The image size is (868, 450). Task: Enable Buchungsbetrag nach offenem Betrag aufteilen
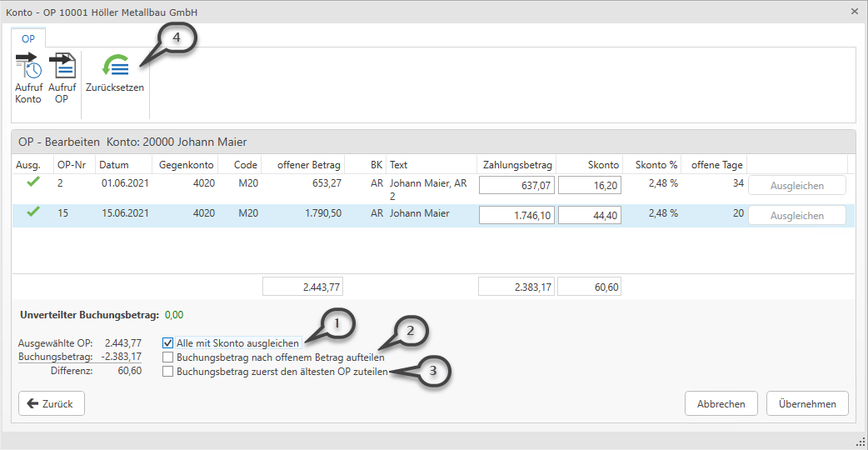[x=168, y=357]
